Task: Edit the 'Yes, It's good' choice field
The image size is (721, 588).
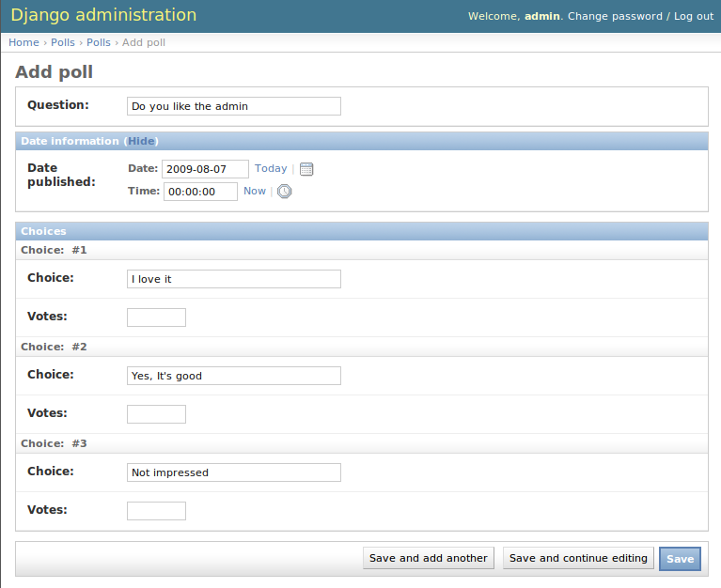Action: [x=233, y=376]
